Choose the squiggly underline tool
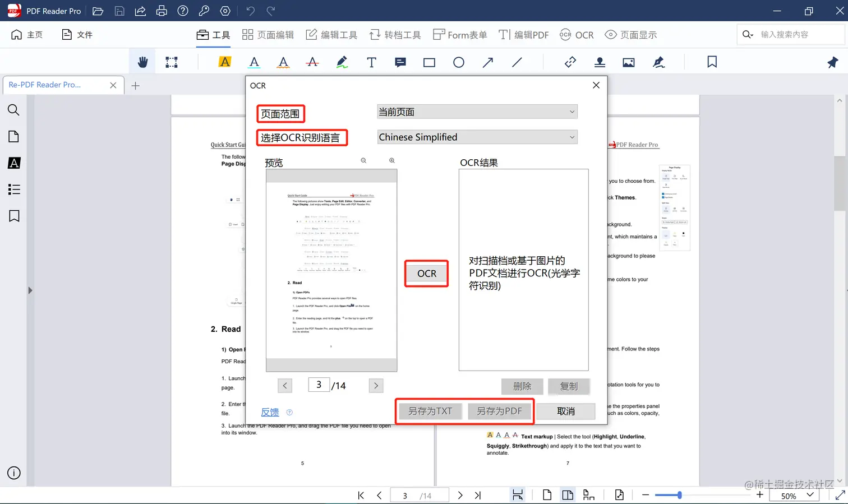 click(283, 62)
